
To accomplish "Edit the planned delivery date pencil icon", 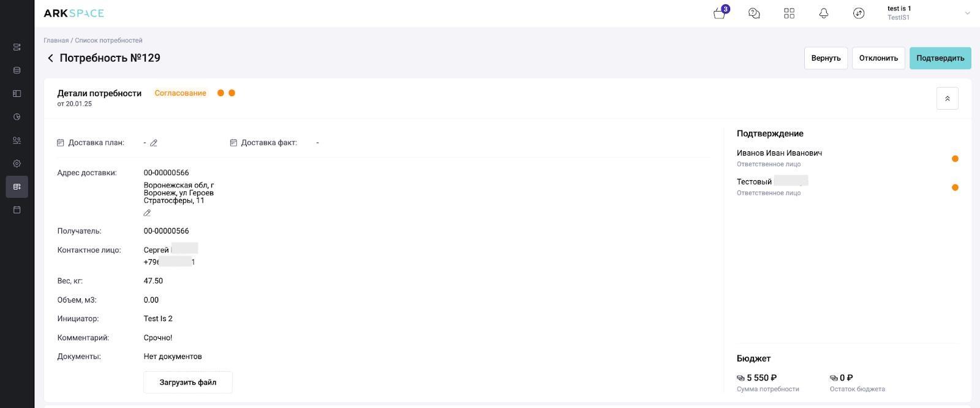I will pyautogui.click(x=154, y=143).
